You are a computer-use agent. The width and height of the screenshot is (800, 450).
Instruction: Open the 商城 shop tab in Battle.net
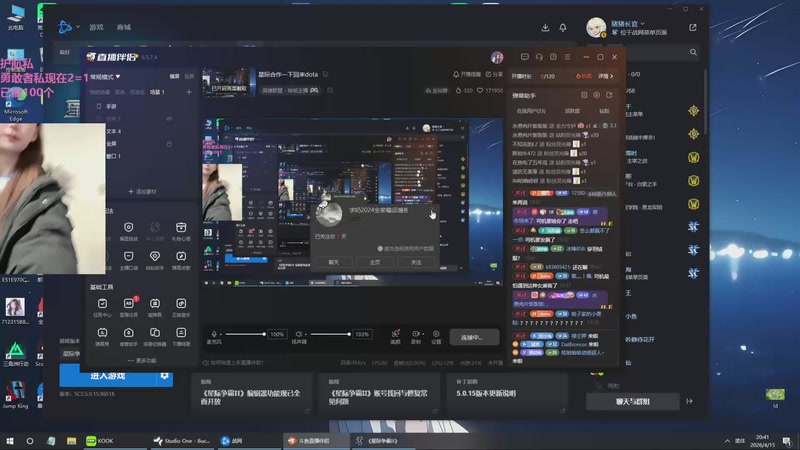click(x=124, y=27)
